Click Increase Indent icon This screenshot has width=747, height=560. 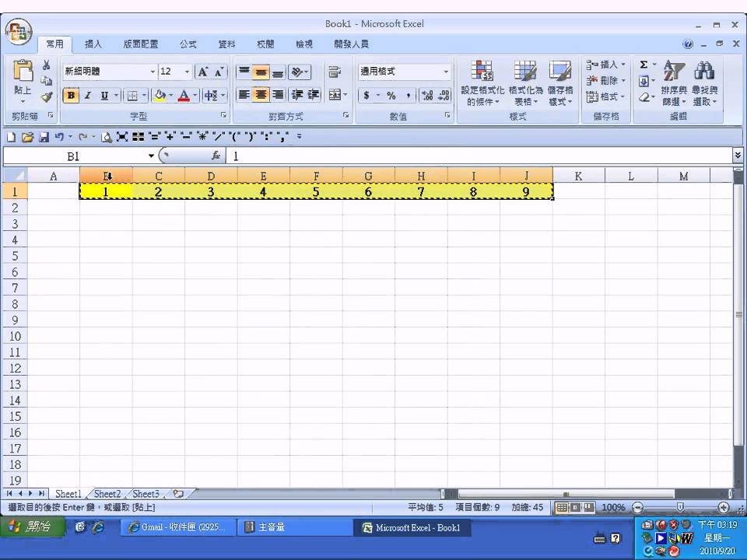pyautogui.click(x=313, y=95)
